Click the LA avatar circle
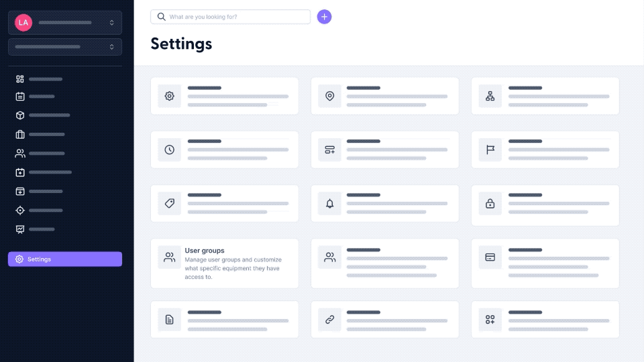Viewport: 644px width, 362px height. (x=23, y=23)
